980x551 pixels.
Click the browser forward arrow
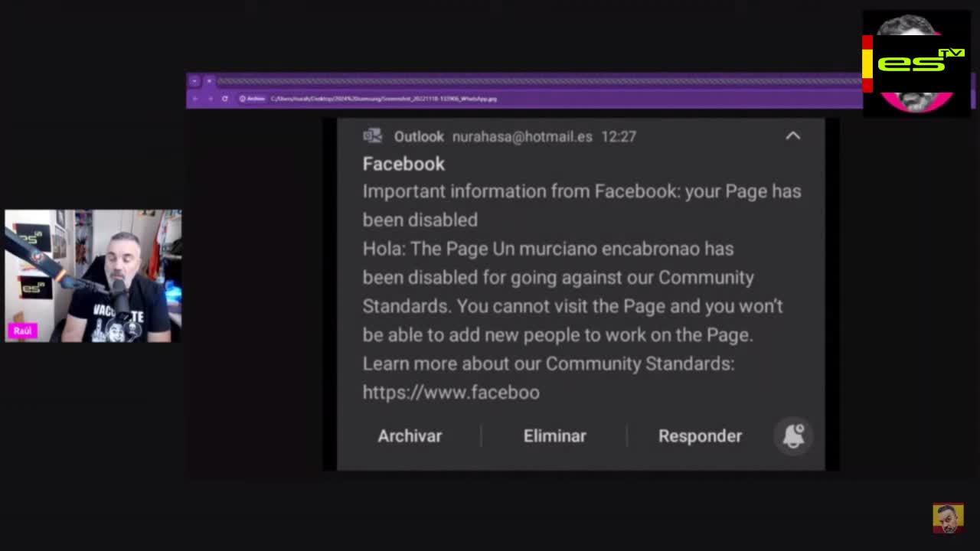coord(209,99)
